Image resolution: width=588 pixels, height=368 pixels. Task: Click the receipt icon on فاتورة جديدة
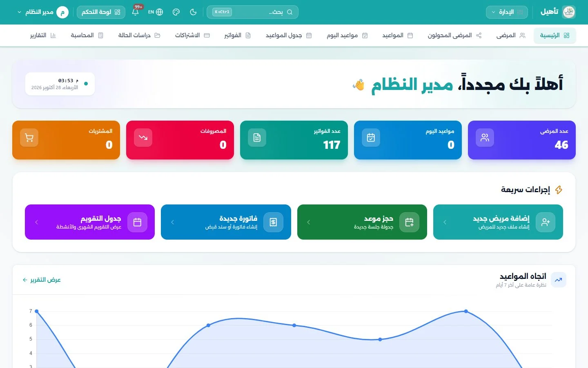click(273, 222)
